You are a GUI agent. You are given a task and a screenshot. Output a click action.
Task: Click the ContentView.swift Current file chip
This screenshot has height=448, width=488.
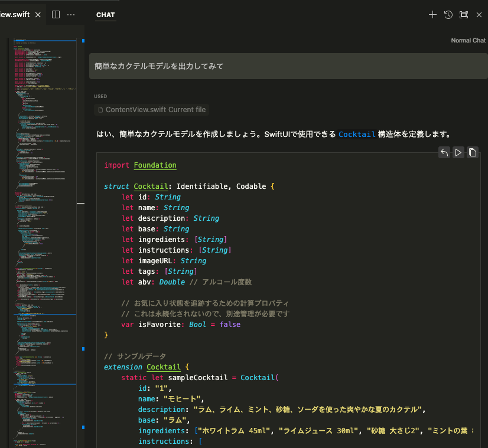tap(152, 110)
